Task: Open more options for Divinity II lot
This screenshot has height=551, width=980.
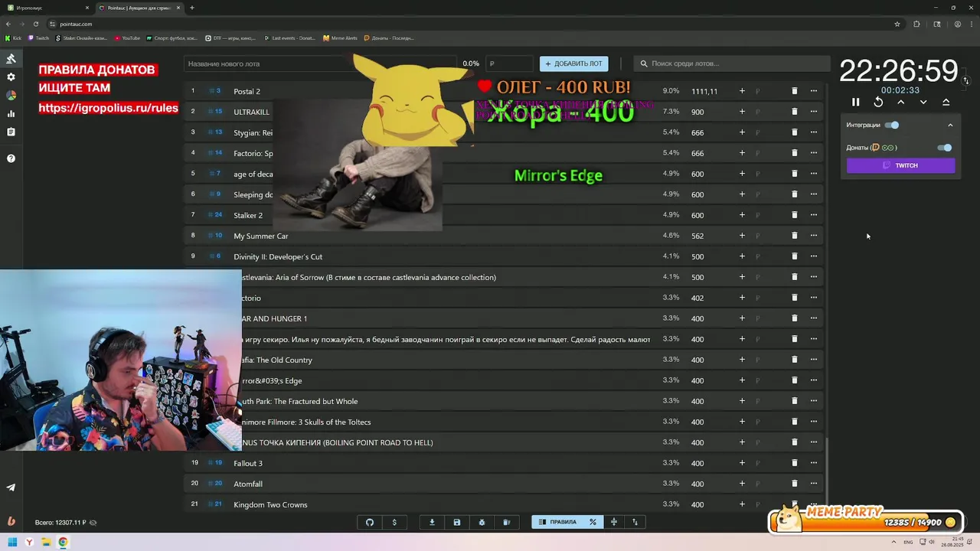Action: point(814,256)
